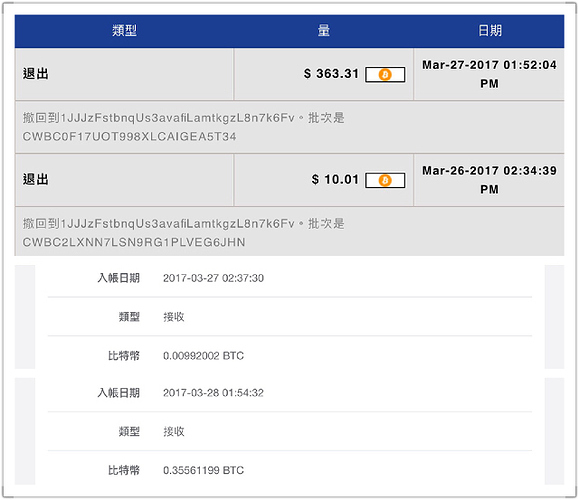Click batch code CWBC2LXNN7LSN9RG1PLVEG6JHN

coord(134,243)
